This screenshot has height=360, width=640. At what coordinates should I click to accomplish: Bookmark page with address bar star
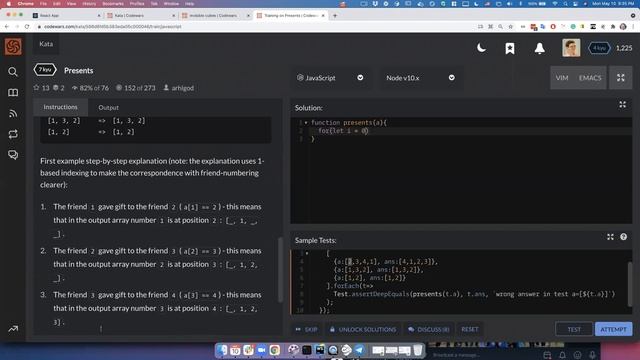pyautogui.click(x=511, y=27)
